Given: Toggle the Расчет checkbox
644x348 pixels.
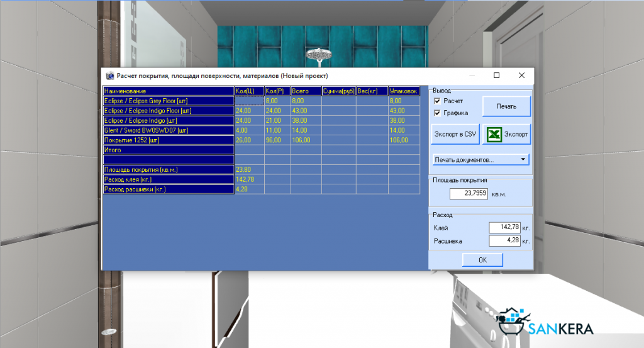Looking at the screenshot, I should 437,101.
